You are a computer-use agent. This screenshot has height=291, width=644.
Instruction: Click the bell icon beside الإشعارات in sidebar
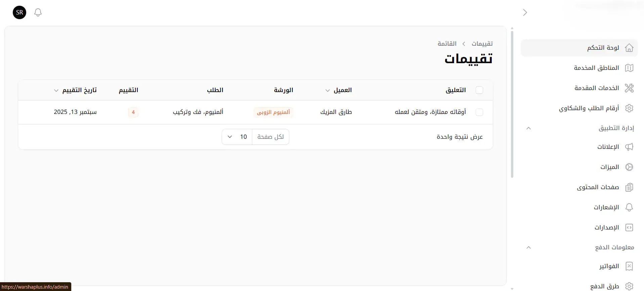pyautogui.click(x=629, y=207)
